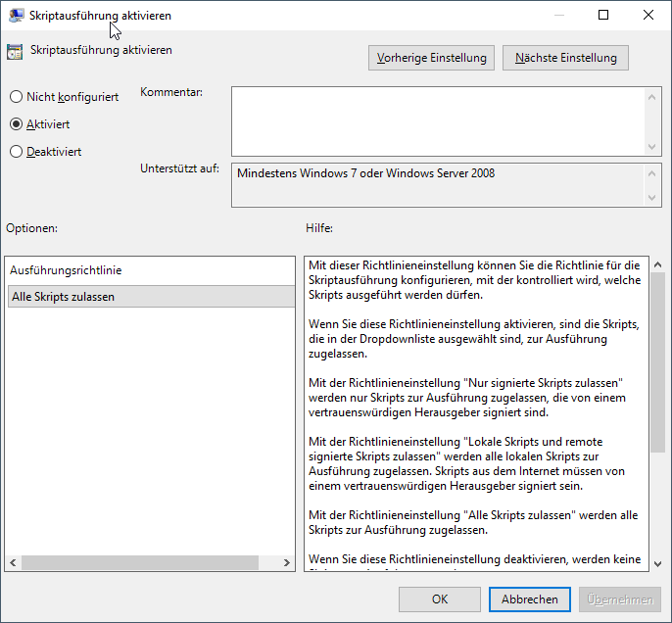Click the Hilfe panel scroll-up arrow
672x623 pixels.
tap(656, 265)
